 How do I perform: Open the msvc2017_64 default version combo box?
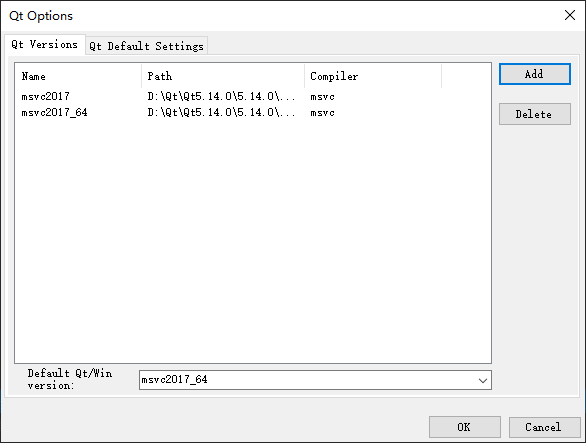pyautogui.click(x=315, y=380)
